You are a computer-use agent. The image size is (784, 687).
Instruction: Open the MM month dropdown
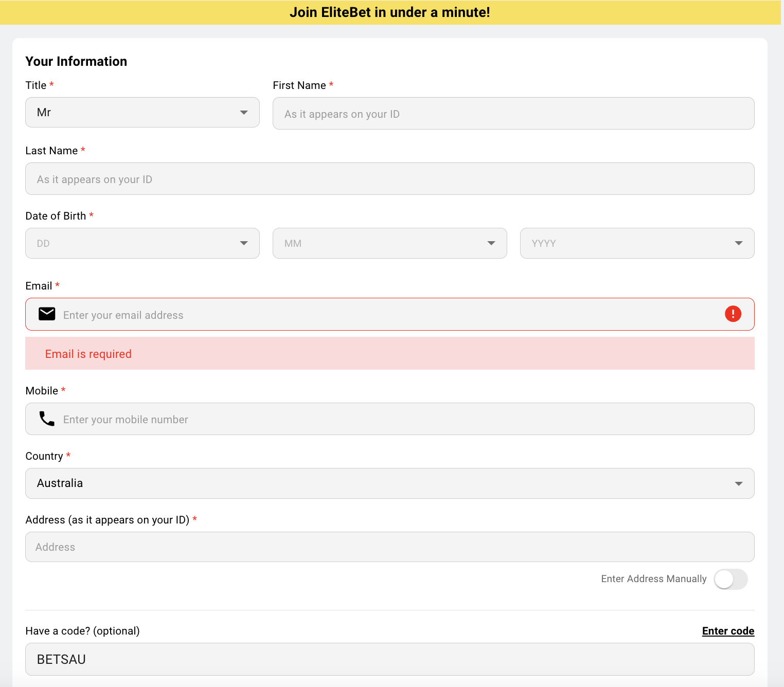click(x=389, y=243)
